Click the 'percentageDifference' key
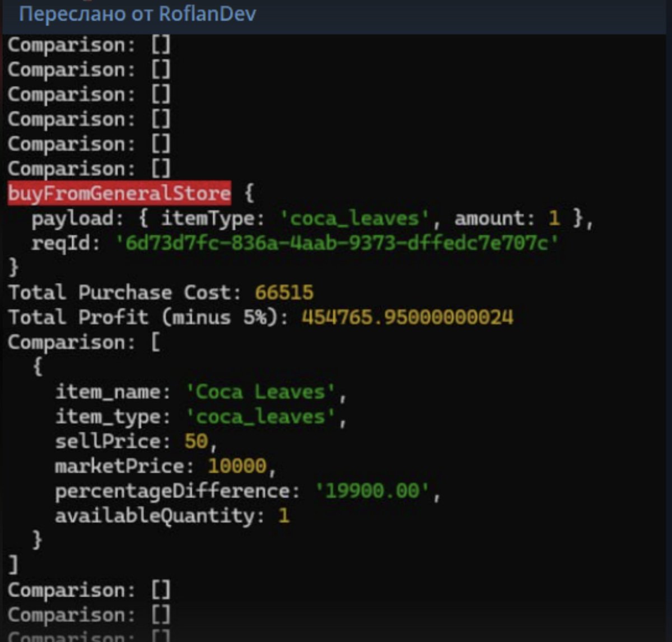Viewport: 672px width, 642px height. tap(173, 491)
